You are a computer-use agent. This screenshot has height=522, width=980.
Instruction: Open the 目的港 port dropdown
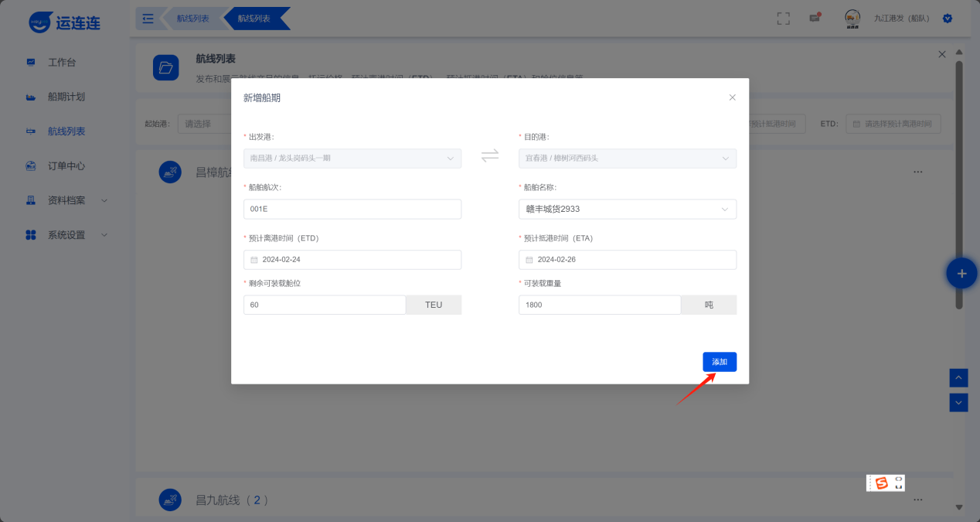627,159
